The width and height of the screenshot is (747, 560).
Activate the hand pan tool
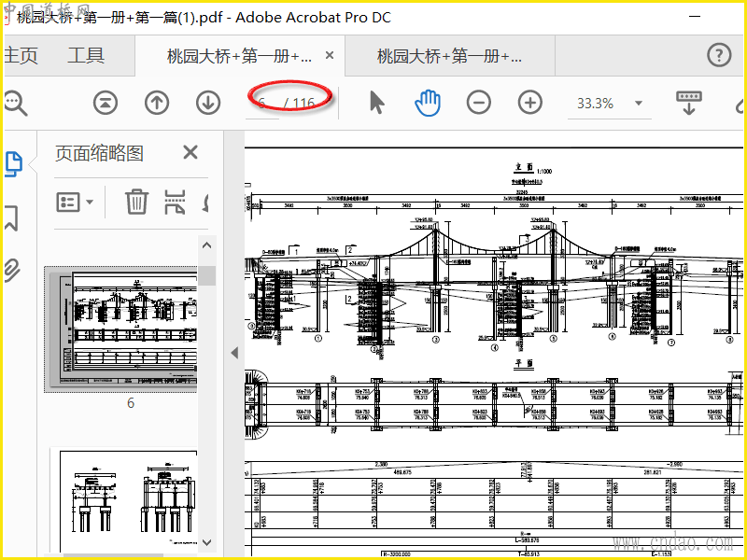click(x=428, y=103)
